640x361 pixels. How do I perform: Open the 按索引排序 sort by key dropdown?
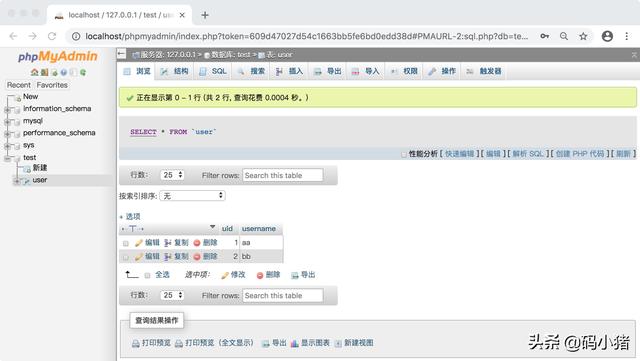(x=192, y=196)
